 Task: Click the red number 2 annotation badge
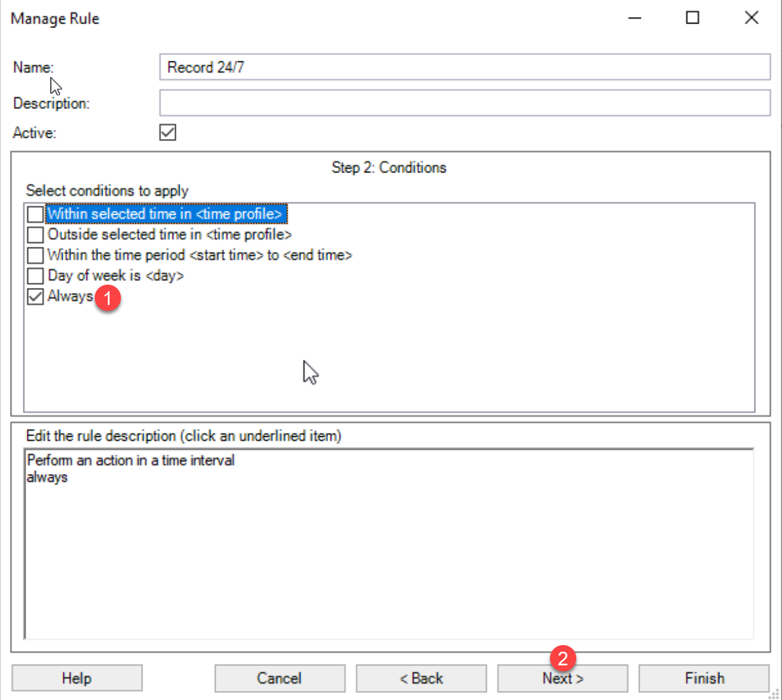[x=562, y=658]
